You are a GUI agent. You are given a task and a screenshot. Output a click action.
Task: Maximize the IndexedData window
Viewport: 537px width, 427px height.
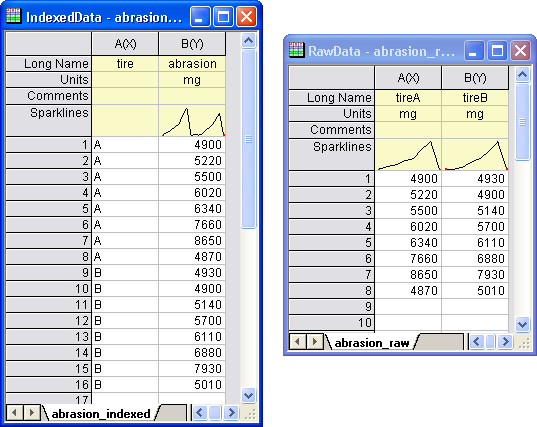(x=223, y=16)
